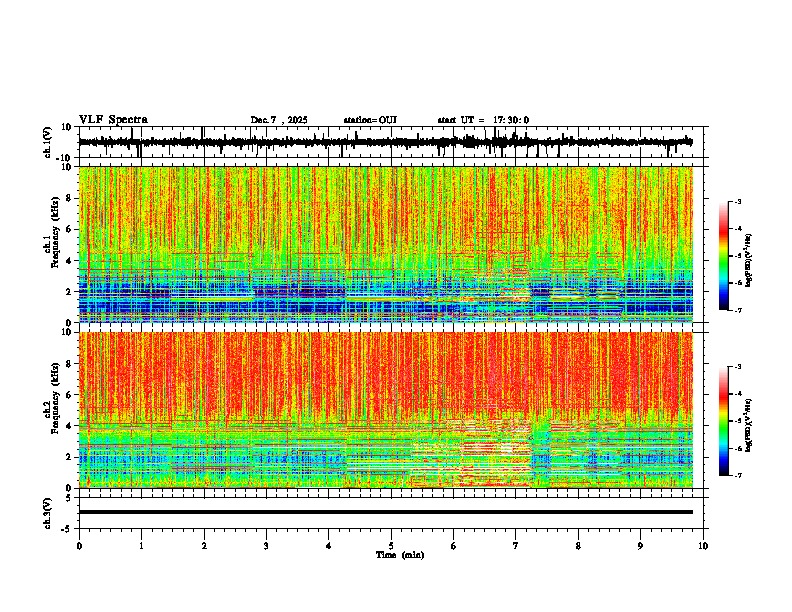This screenshot has width=792, height=612.
Task: Click the "4" kHz tick on ch.2 spectrogram axis
Action: click(70, 426)
